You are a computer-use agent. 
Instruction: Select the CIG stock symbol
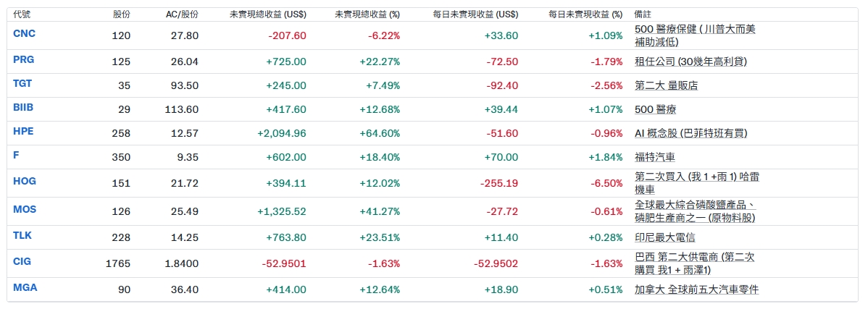pos(22,261)
